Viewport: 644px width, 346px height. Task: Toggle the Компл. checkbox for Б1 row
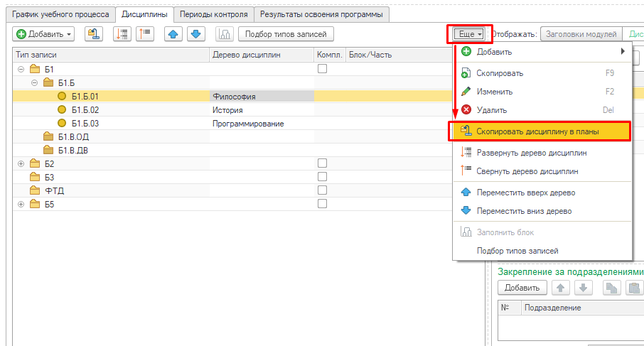pos(322,69)
